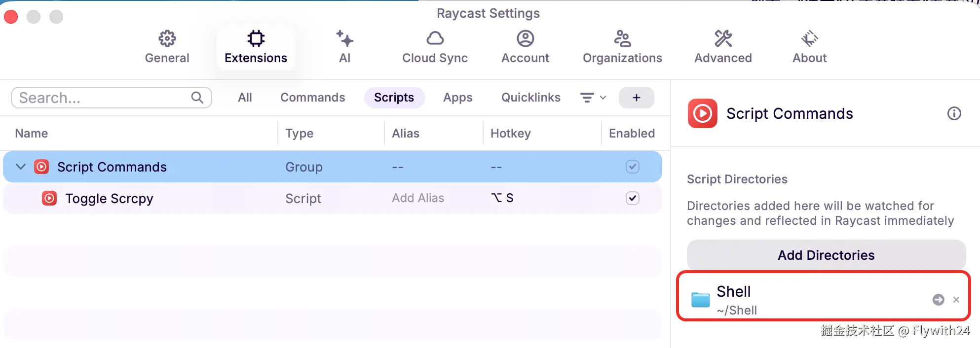
Task: Click the plus button to add extension
Action: point(636,98)
